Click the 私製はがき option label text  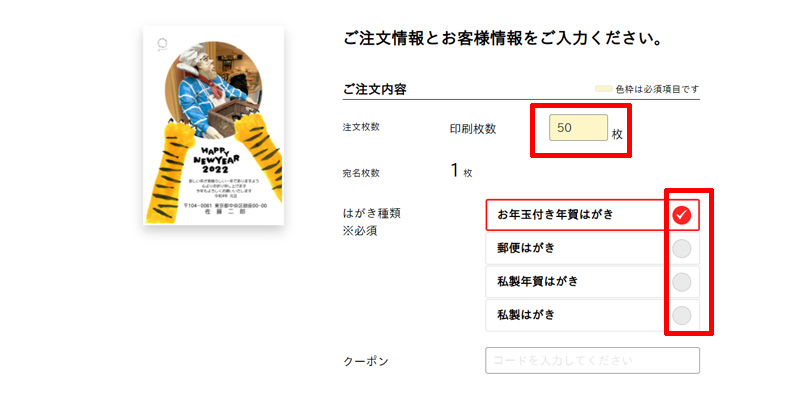(526, 315)
